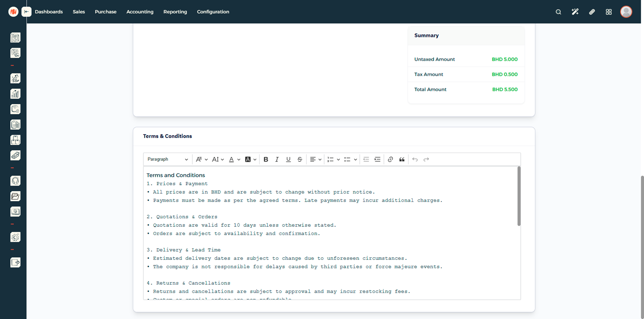Open the Accounting menu
Screen dimensions: 644x319
(x=140, y=12)
